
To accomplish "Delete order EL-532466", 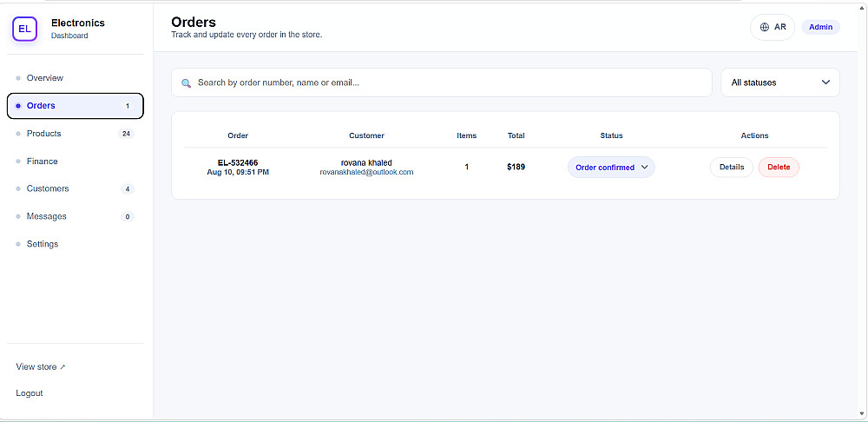I will (779, 168).
